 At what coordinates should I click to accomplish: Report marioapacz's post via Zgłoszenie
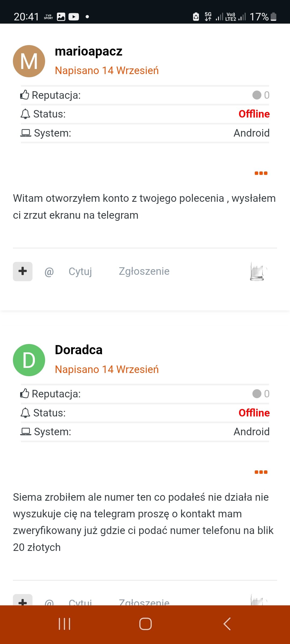pyautogui.click(x=144, y=272)
